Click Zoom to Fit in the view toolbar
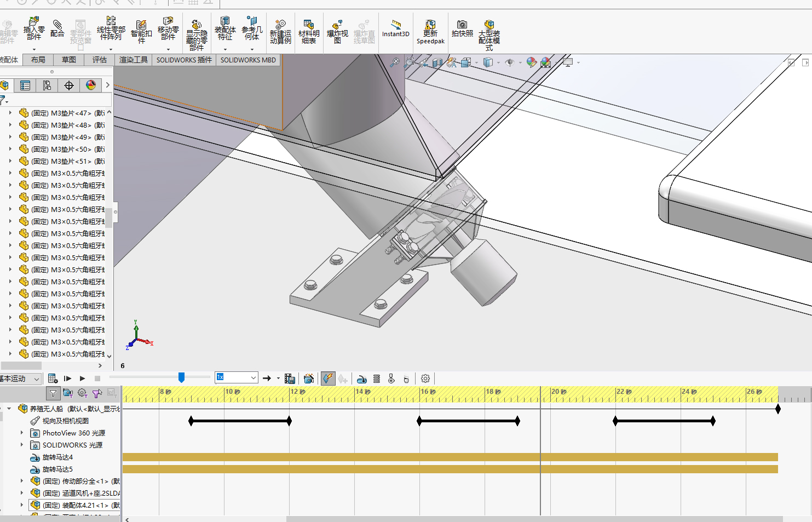812x522 pixels. coord(394,63)
